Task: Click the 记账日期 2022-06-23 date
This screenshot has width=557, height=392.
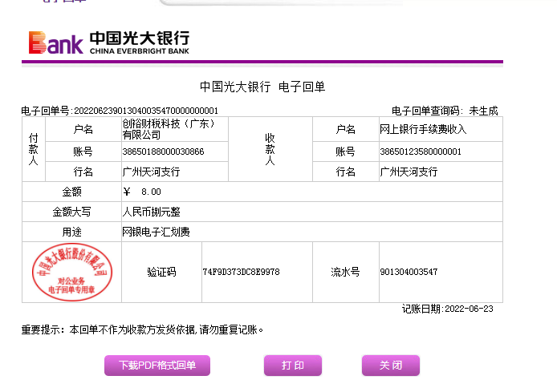Action: 447,309
